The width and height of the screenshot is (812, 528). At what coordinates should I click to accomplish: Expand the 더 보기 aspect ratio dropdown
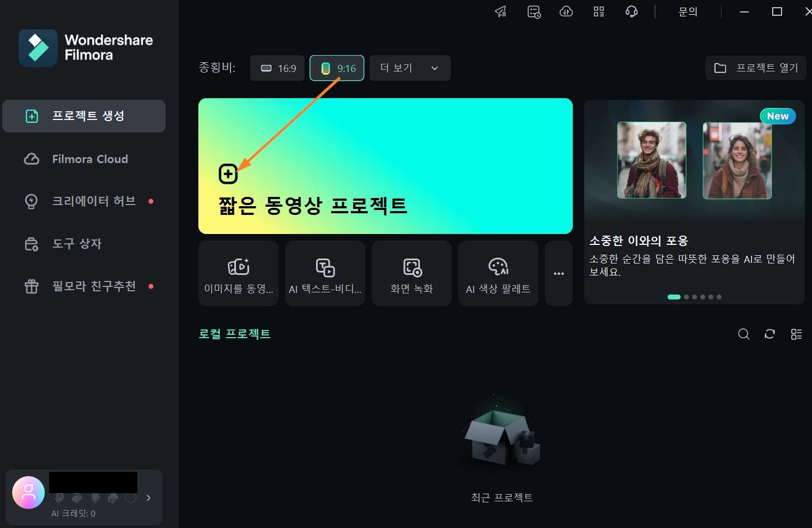click(x=410, y=68)
